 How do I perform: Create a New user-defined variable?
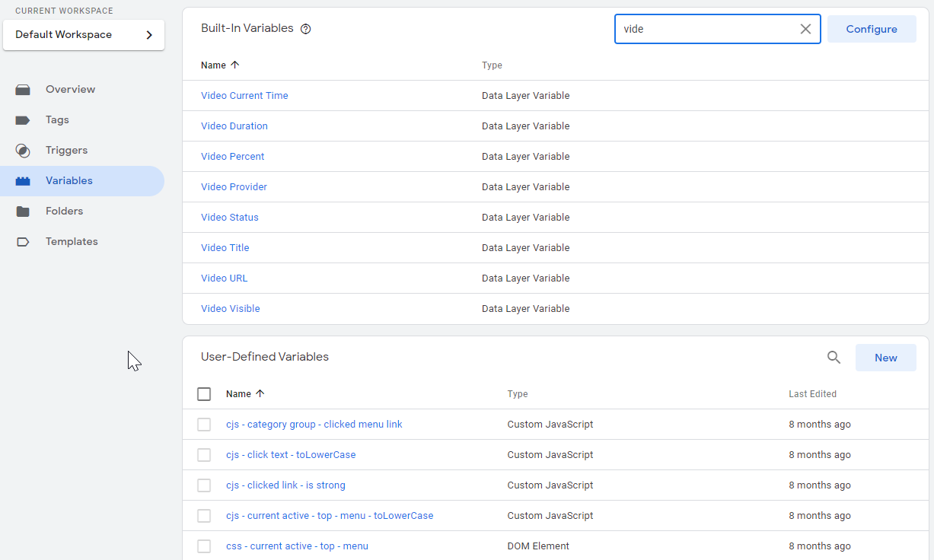click(x=885, y=358)
